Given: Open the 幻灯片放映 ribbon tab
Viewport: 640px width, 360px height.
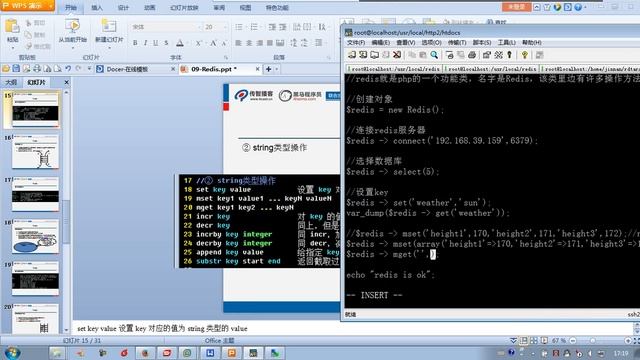Looking at the screenshot, I should (x=184, y=8).
